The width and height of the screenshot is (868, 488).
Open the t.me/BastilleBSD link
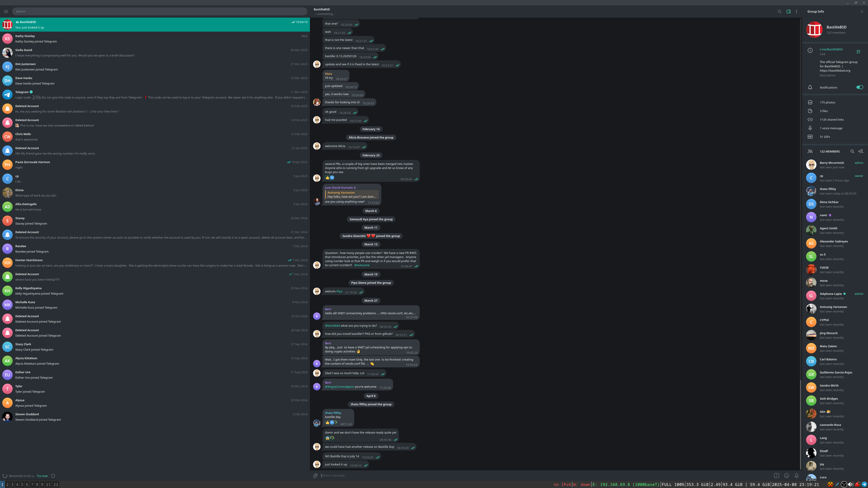(x=831, y=49)
